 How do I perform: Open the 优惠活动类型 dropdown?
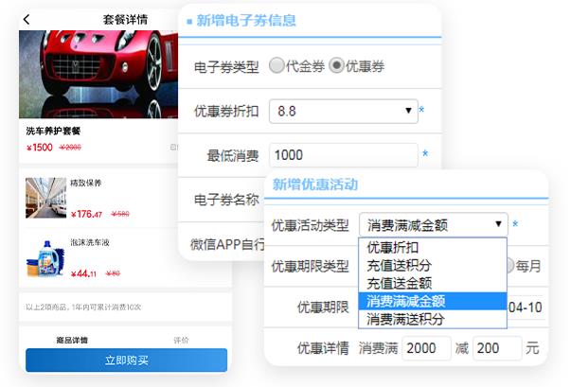pos(434,225)
